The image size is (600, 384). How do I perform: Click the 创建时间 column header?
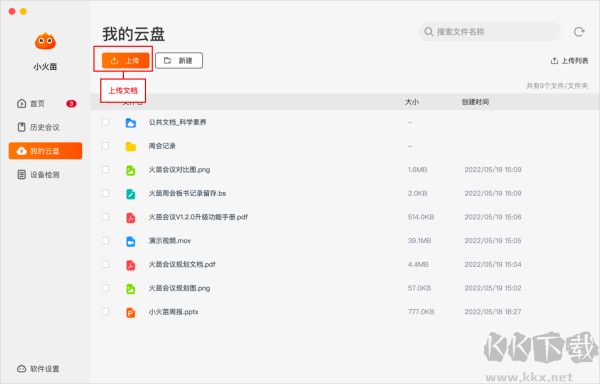[x=475, y=102]
